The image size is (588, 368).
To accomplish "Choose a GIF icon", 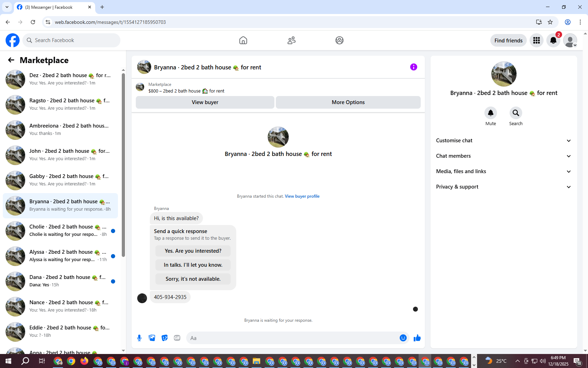I will [x=177, y=338].
